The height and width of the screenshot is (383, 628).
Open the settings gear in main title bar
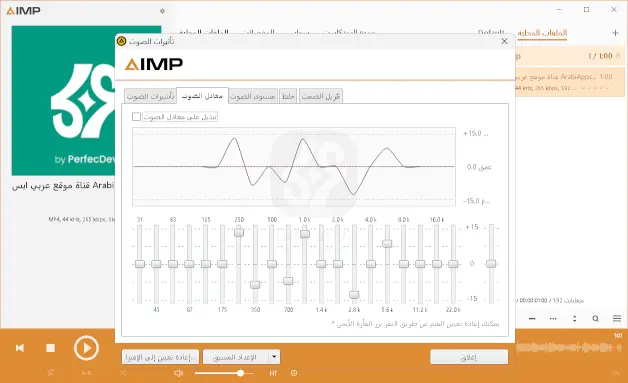point(162,11)
